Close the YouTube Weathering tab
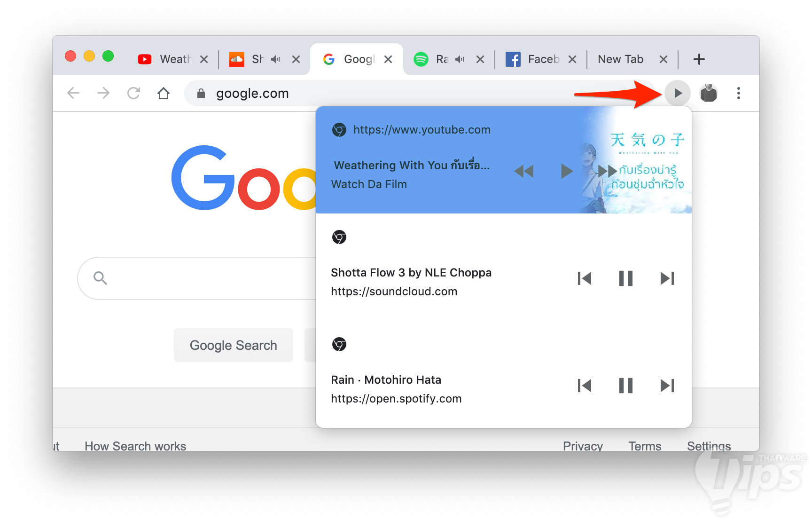 click(204, 59)
